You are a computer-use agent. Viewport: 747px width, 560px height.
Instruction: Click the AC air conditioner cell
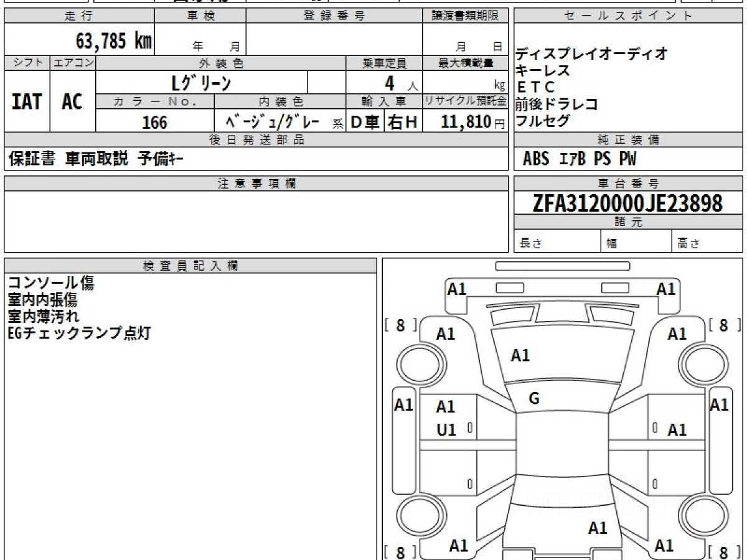(72, 101)
